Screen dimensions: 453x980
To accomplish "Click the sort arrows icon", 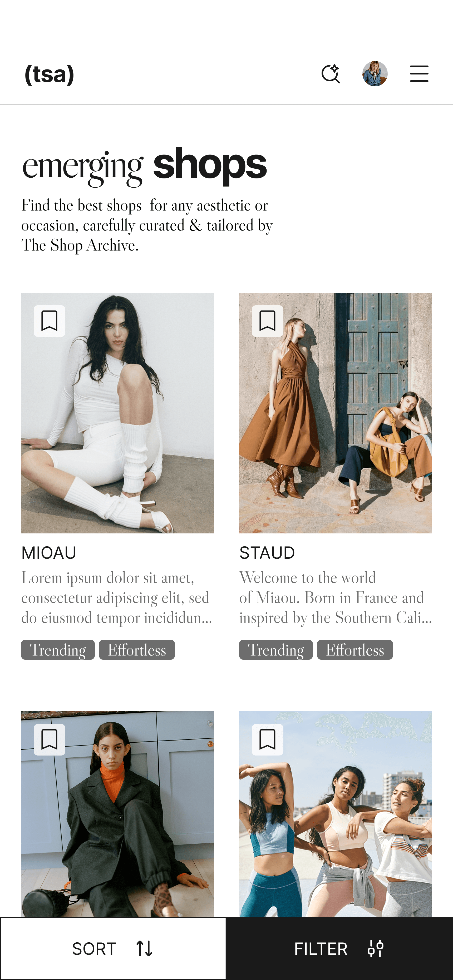I will click(x=144, y=948).
